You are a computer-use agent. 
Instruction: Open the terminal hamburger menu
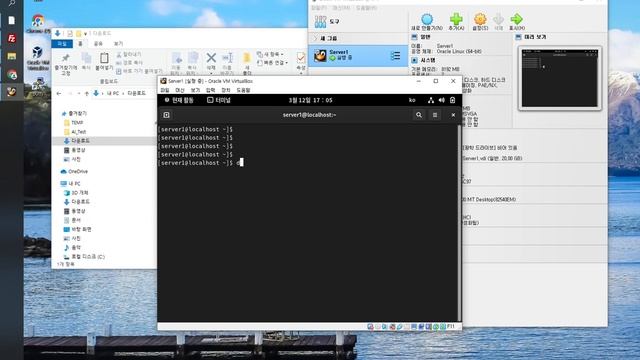(435, 115)
